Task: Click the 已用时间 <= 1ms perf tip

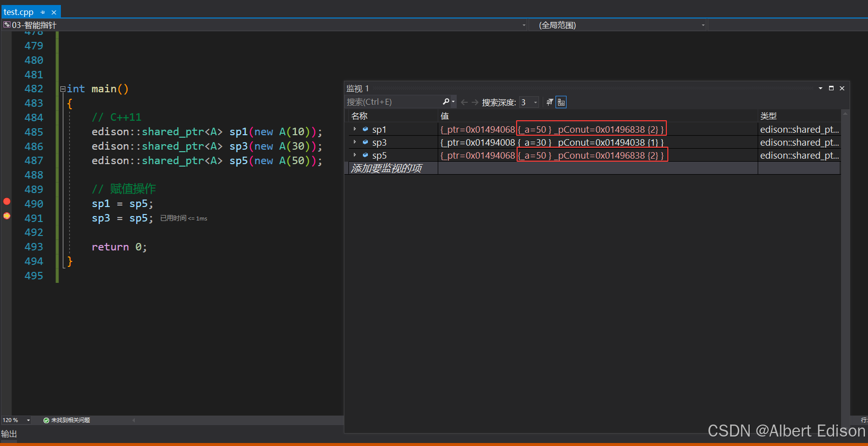Action: coord(184,219)
